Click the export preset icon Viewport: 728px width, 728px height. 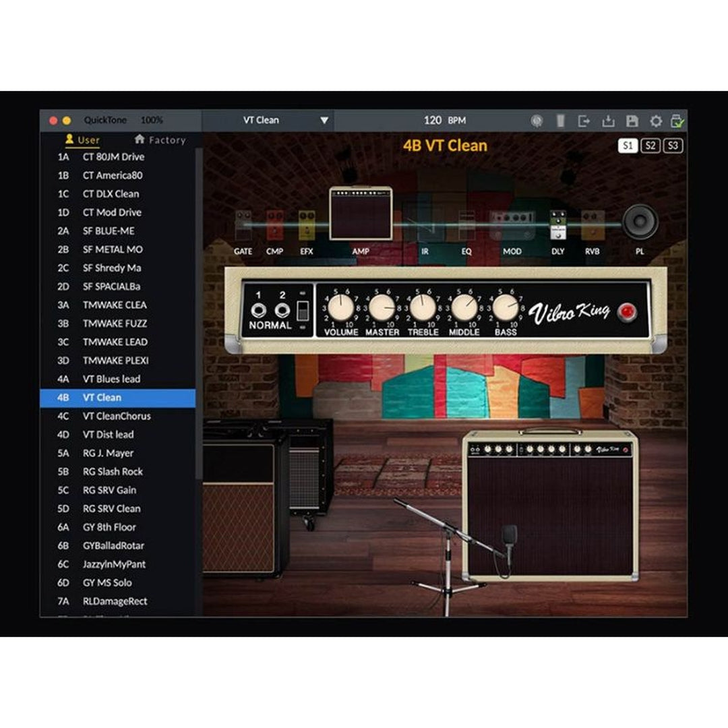[x=584, y=121]
